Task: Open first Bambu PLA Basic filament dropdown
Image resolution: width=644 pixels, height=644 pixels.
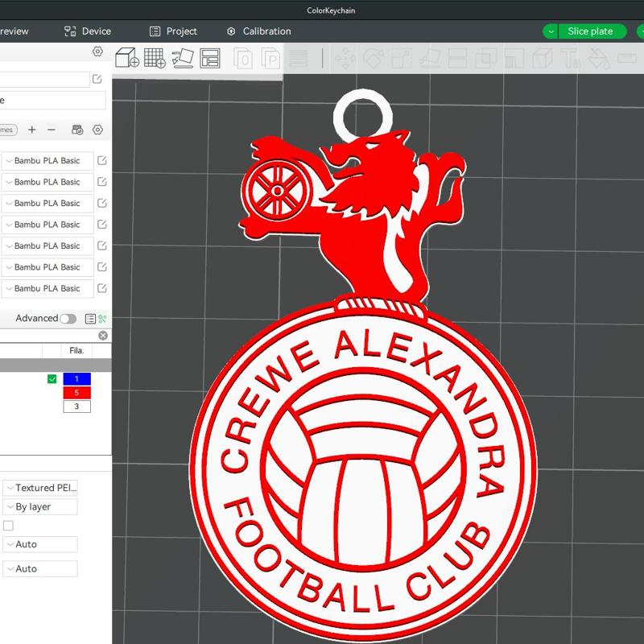Action: pyautogui.click(x=47, y=160)
